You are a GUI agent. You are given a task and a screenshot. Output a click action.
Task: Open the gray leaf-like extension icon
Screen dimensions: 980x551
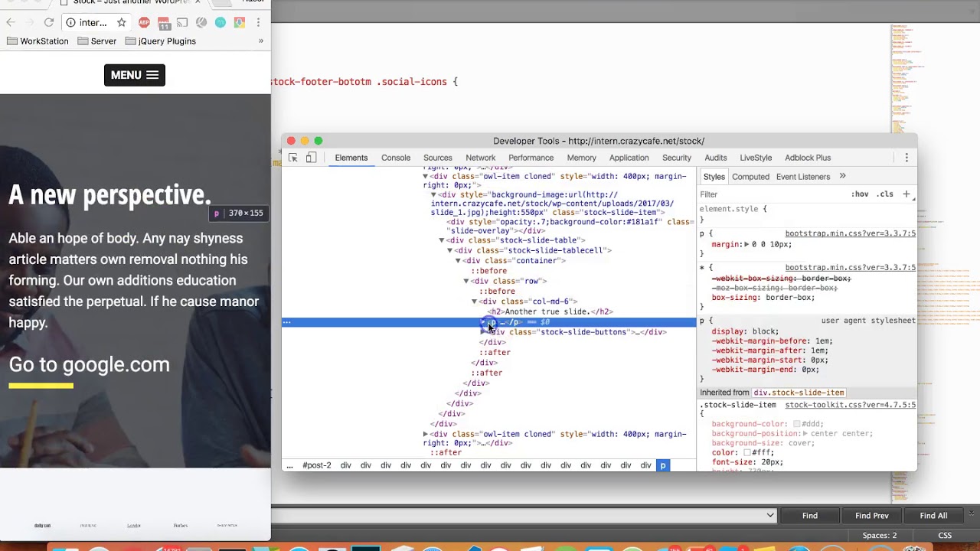(201, 23)
